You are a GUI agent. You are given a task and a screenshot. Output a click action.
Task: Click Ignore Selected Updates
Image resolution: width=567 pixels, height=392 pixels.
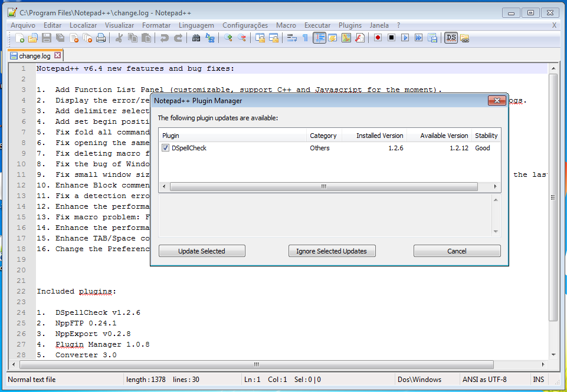(332, 251)
